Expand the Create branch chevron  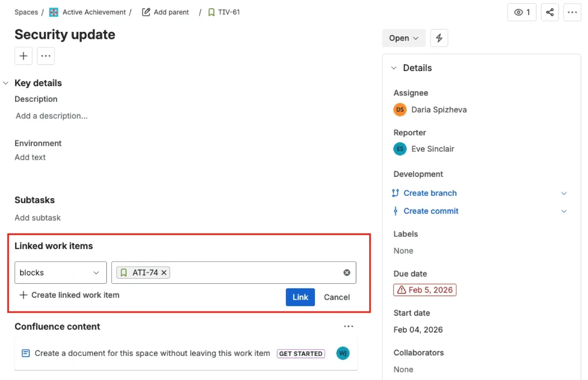pyautogui.click(x=564, y=193)
